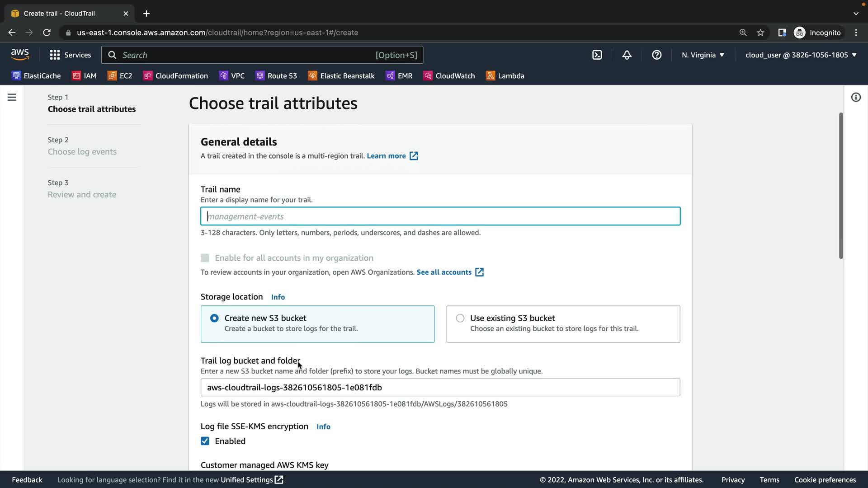The width and height of the screenshot is (868, 488).
Task: Open the Services menu
Action: click(x=71, y=55)
